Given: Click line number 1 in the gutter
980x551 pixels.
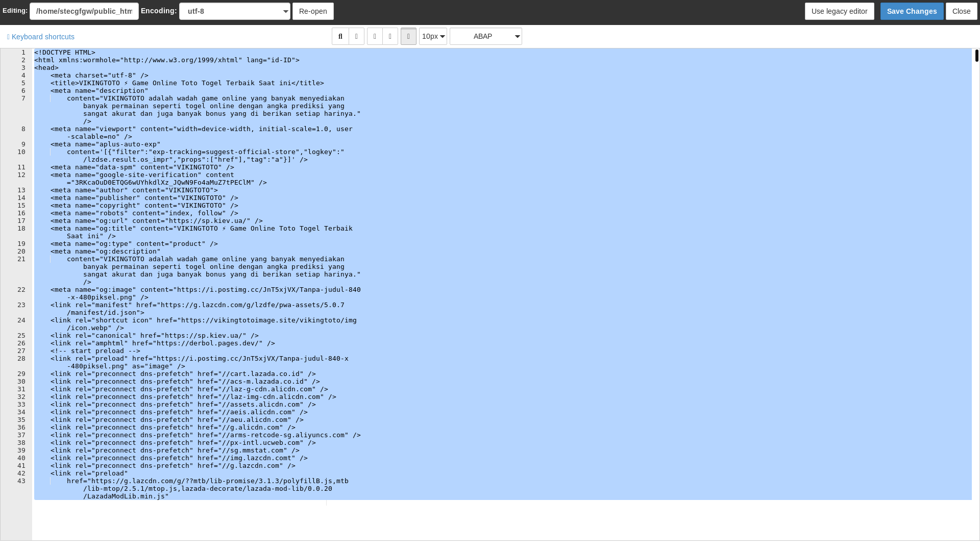Looking at the screenshot, I should (x=23, y=53).
